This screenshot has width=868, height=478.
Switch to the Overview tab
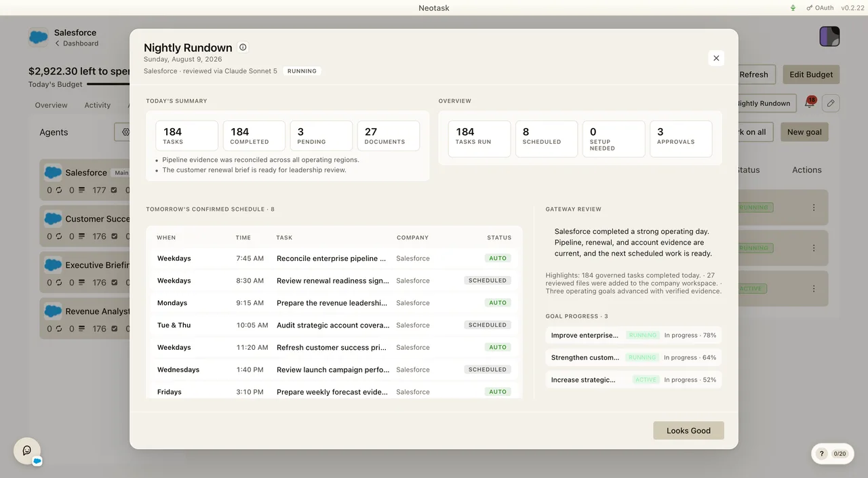51,105
